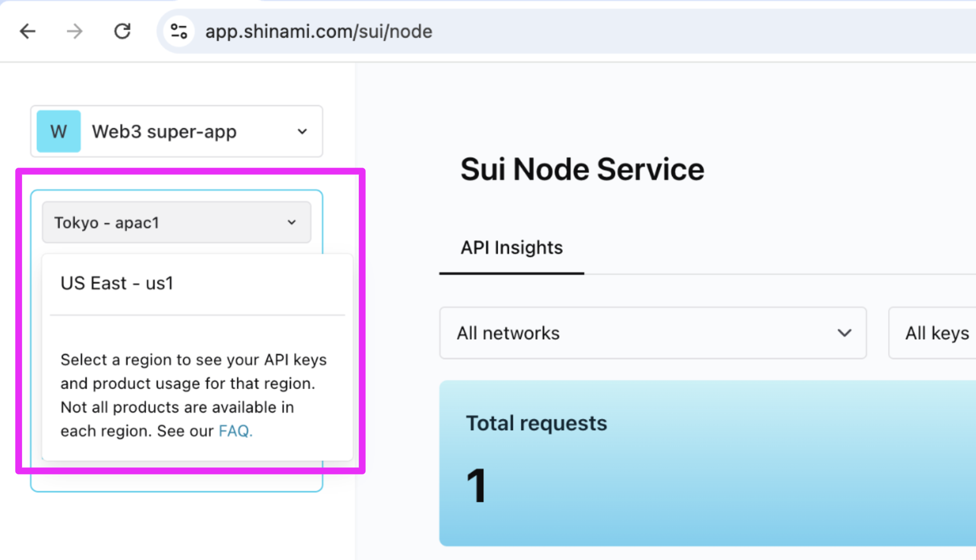Open site information icon in address bar
Viewport: 976px width, 560px height.
[179, 31]
